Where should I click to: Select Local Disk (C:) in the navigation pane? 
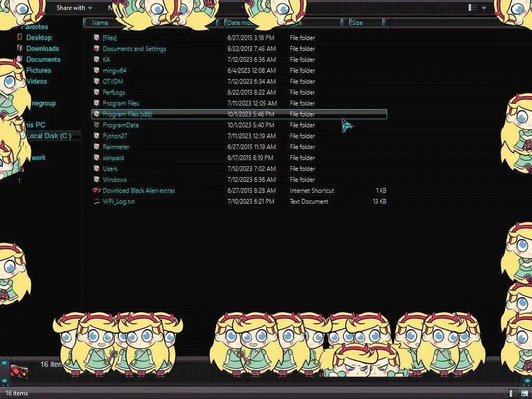(49, 136)
